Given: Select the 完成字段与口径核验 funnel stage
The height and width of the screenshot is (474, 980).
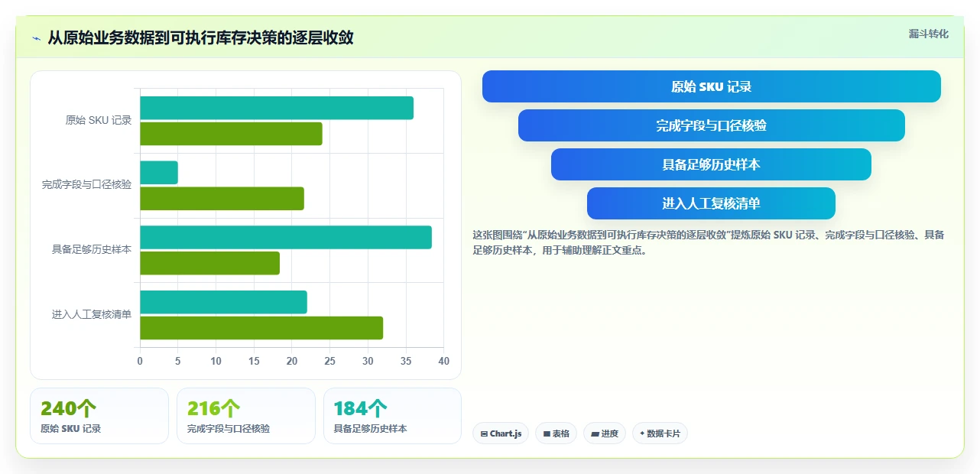Looking at the screenshot, I should coord(712,125).
